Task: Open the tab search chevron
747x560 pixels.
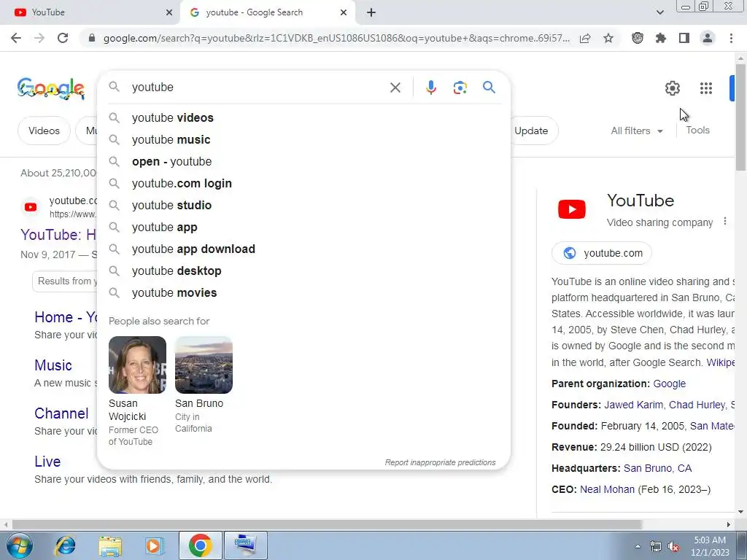Action: pos(659,12)
